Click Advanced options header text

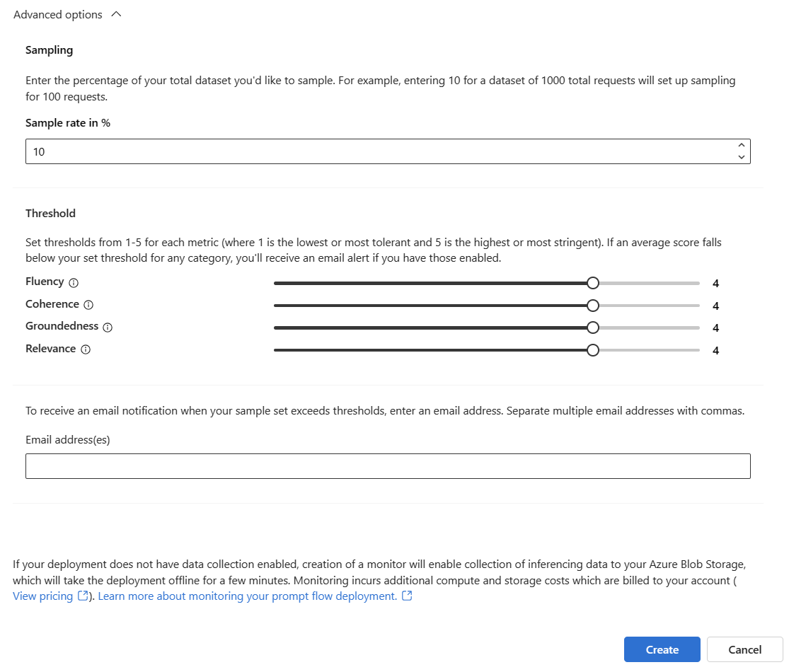pos(58,15)
